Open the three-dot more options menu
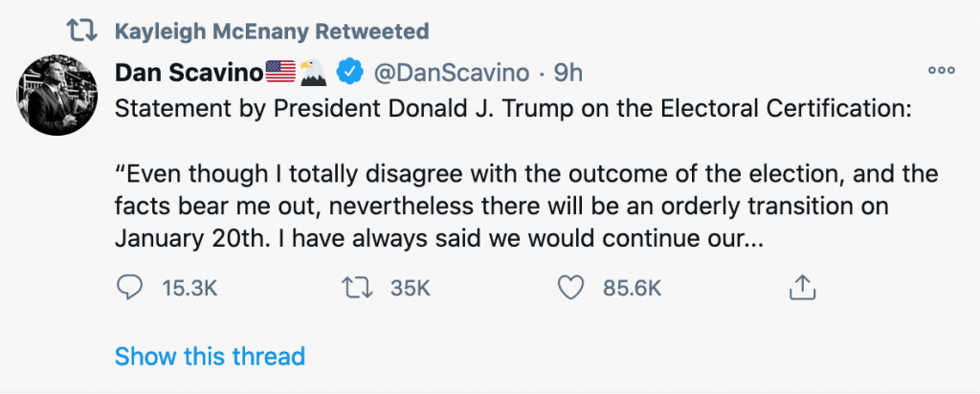Screen dimensions: 980x394 (x=942, y=71)
